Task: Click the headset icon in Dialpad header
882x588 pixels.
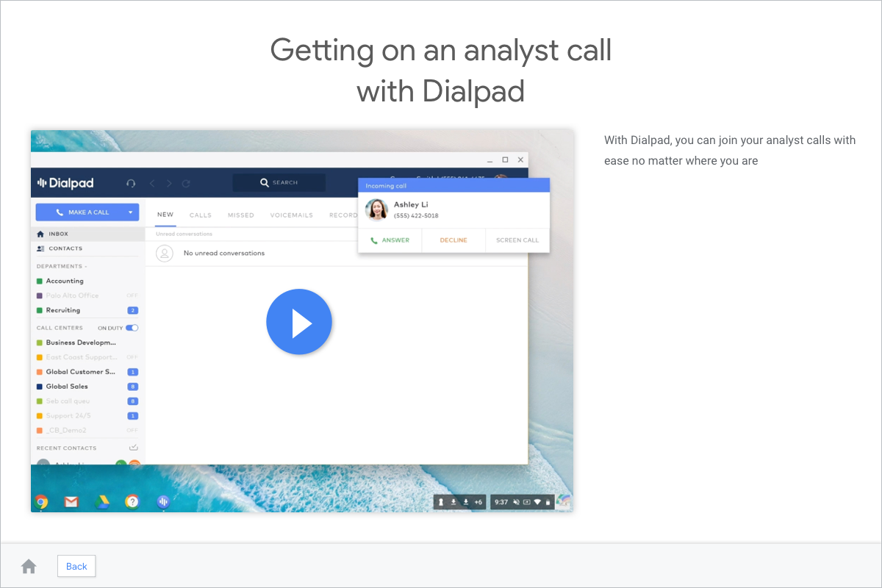Action: (131, 183)
